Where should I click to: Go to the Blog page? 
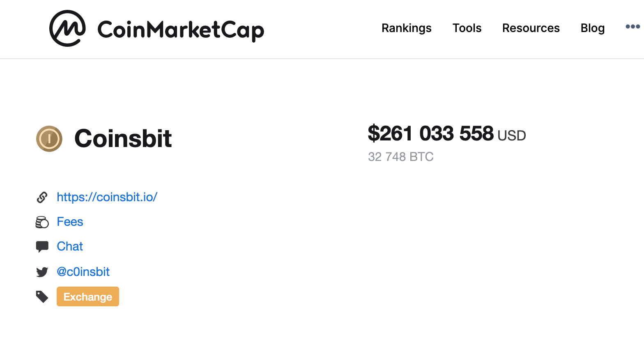[592, 28]
